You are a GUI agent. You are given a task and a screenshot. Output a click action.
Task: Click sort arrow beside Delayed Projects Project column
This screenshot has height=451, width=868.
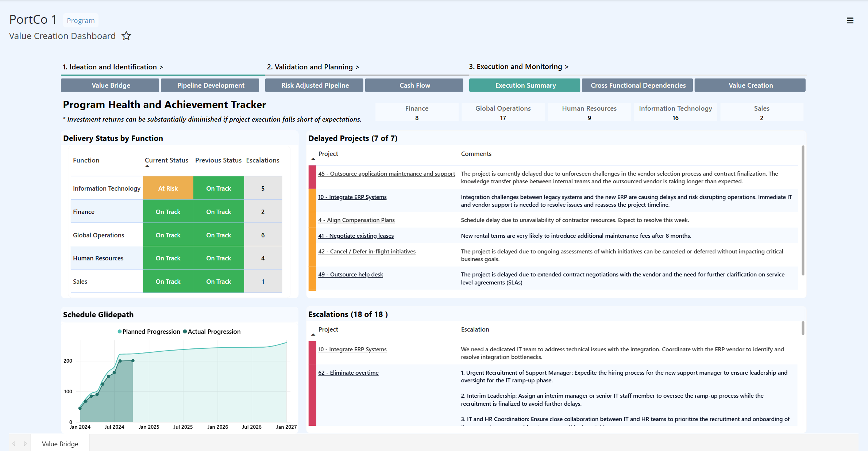(x=313, y=159)
